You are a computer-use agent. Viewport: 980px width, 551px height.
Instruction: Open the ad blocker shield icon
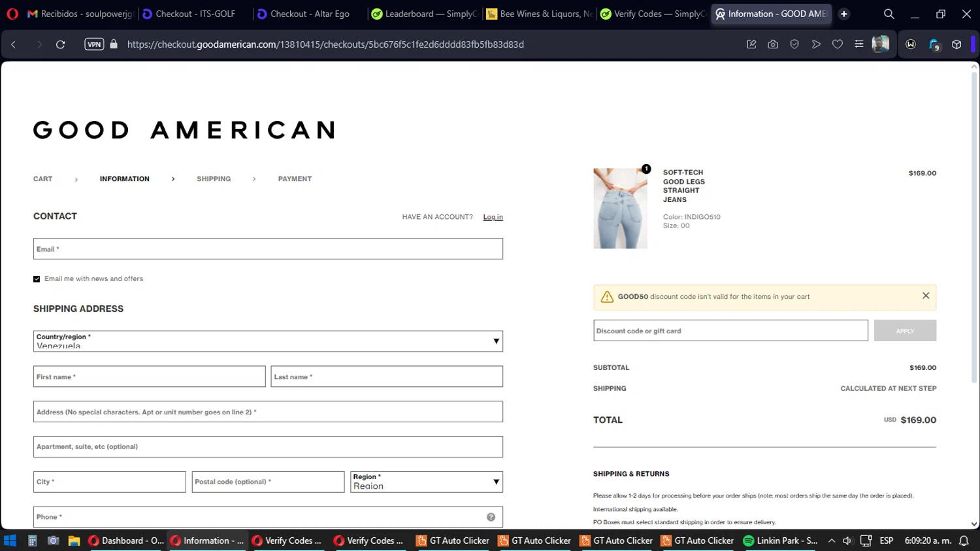coord(794,44)
